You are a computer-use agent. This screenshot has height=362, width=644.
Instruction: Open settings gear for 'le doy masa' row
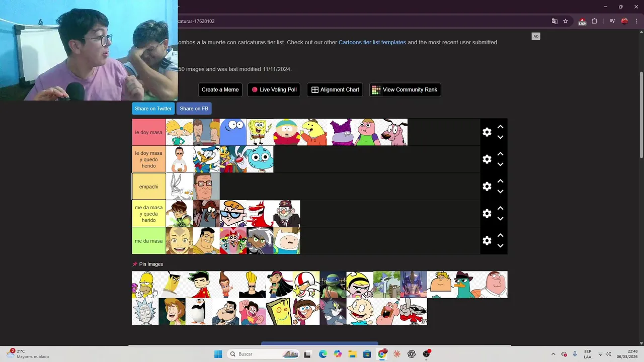coord(487,132)
